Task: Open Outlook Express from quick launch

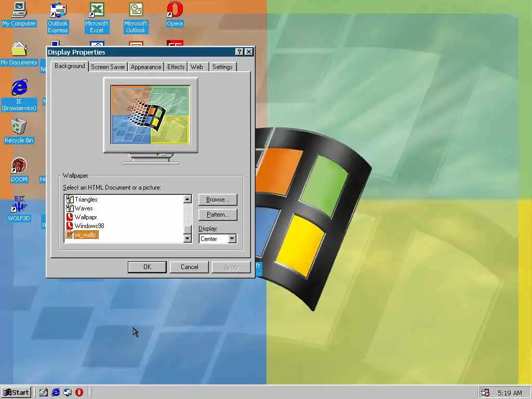Action: point(68,392)
